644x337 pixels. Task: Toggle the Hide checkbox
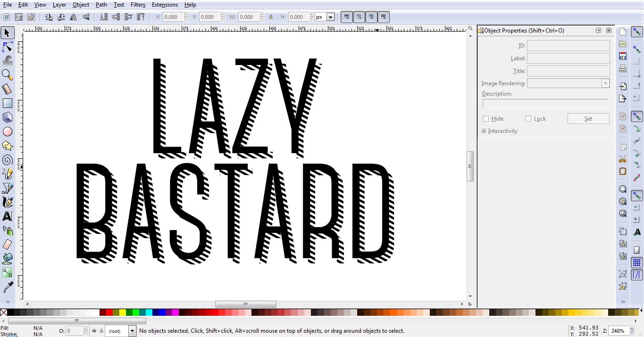click(485, 119)
